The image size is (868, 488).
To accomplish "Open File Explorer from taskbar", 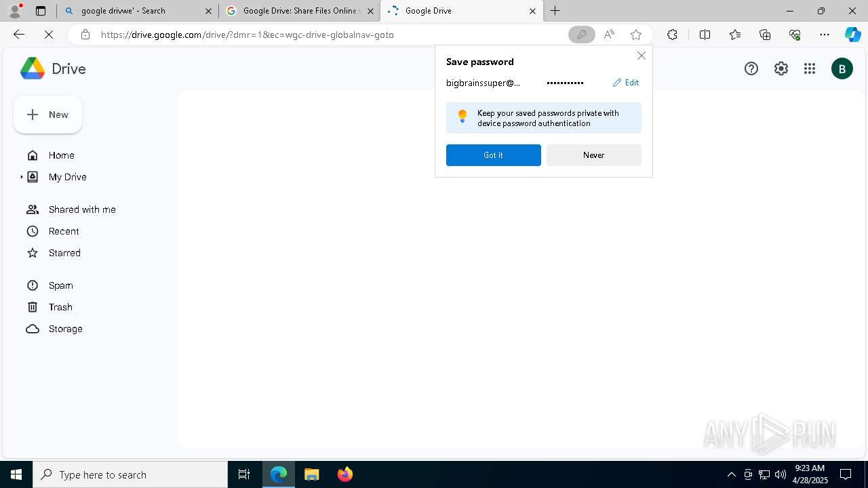I will click(x=311, y=474).
